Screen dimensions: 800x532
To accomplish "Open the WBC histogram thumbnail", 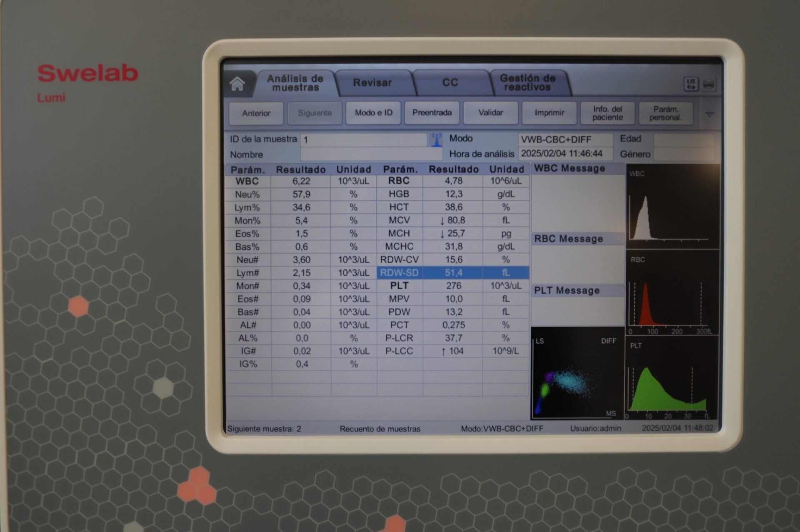I will tap(672, 206).
